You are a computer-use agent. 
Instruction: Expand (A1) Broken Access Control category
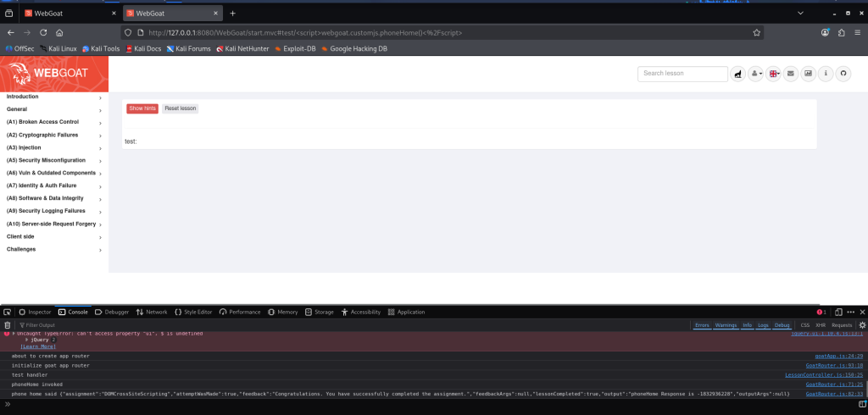(x=53, y=122)
